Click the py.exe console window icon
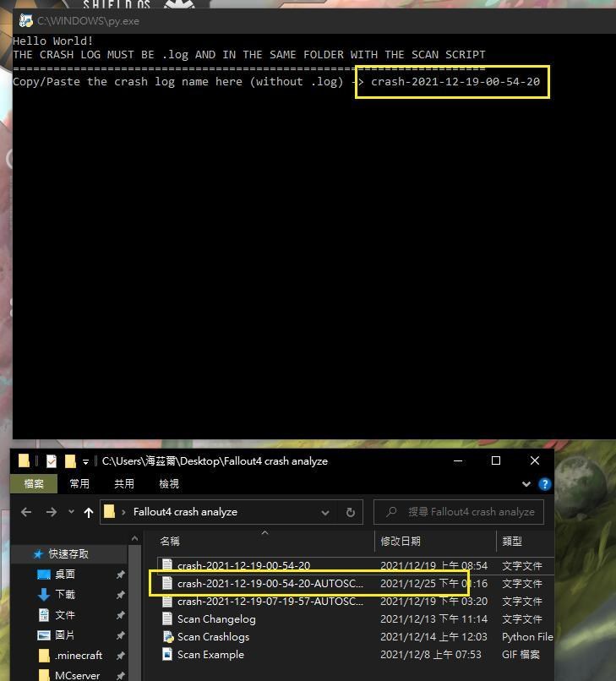 26,20
